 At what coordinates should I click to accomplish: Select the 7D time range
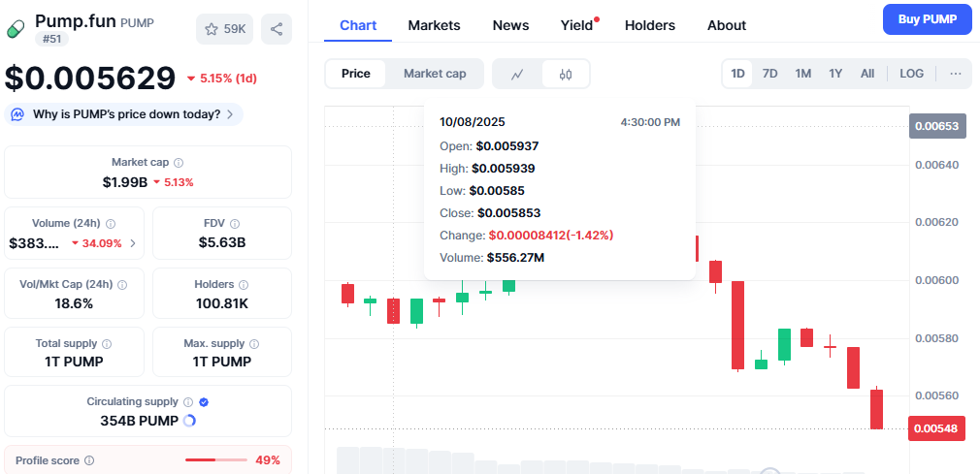(769, 74)
